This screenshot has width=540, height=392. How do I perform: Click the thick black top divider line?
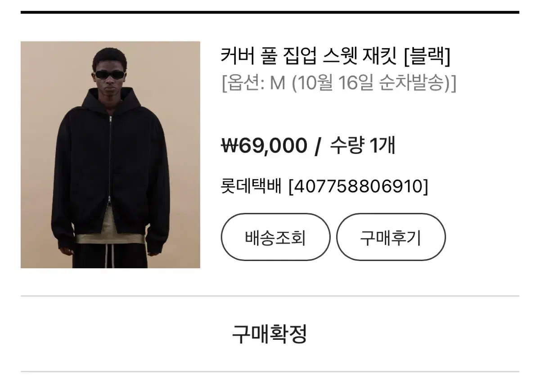(270, 12)
